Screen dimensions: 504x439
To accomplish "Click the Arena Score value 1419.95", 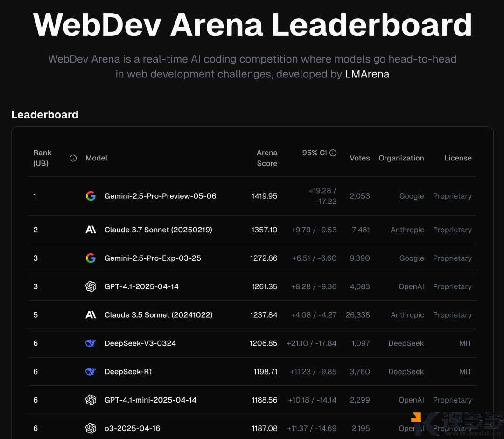I will coord(264,196).
